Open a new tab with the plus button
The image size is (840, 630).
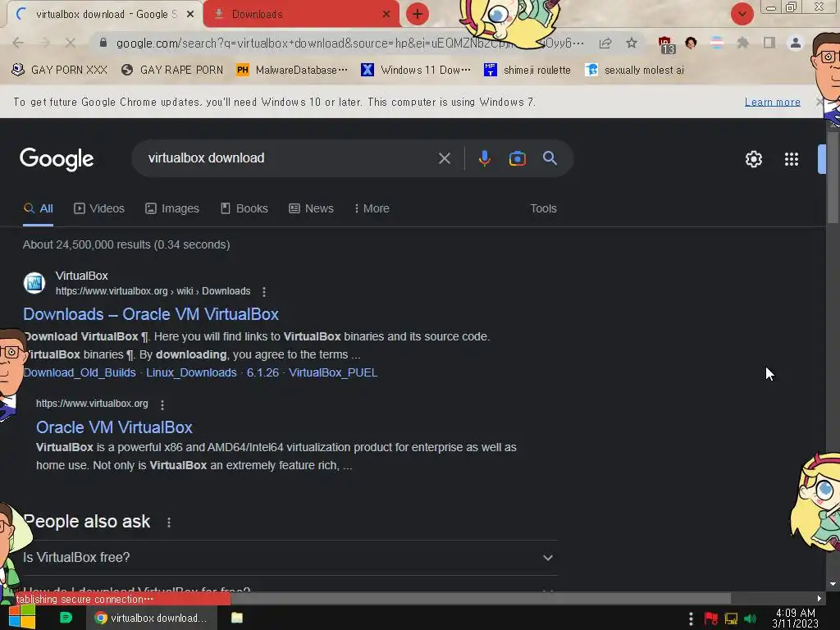pyautogui.click(x=418, y=14)
